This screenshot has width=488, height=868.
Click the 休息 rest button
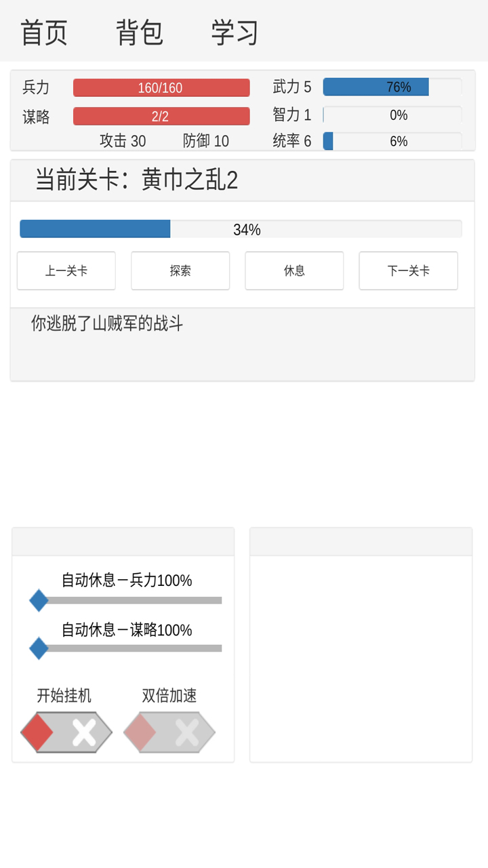(x=294, y=271)
